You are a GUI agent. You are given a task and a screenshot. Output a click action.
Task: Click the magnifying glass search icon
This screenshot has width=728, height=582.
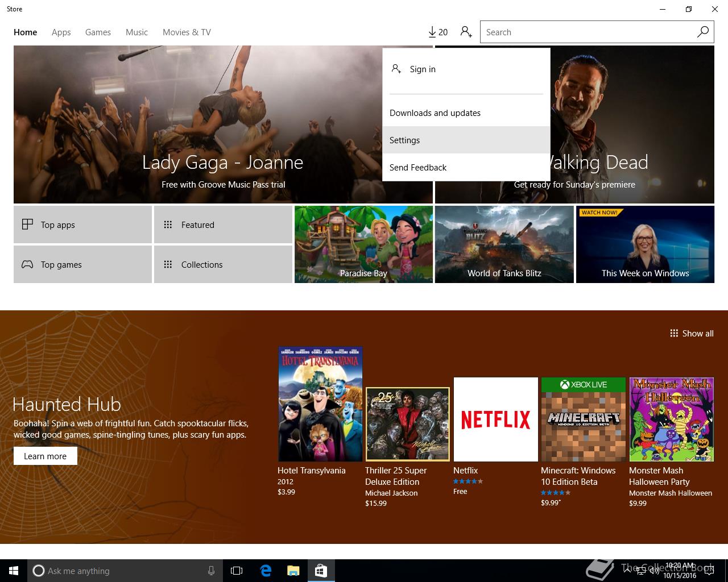click(703, 32)
